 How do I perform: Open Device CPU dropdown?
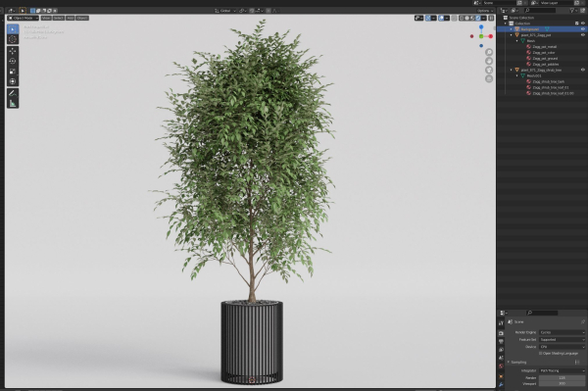(562, 347)
